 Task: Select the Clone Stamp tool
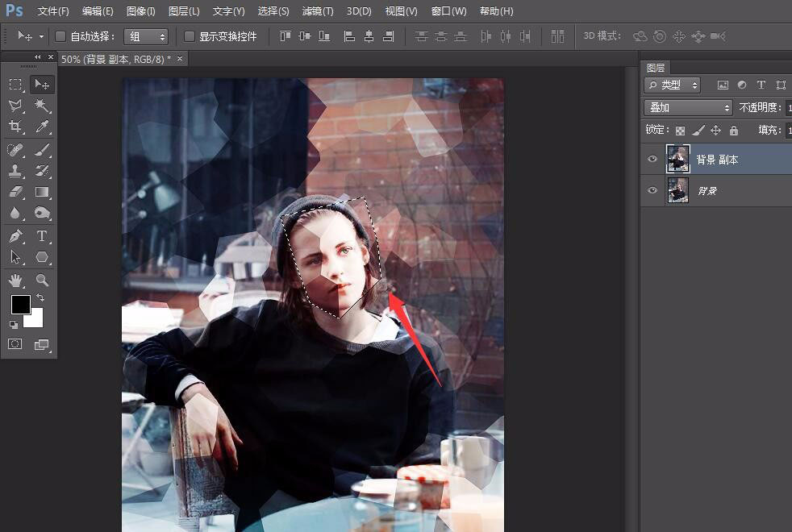[15, 171]
